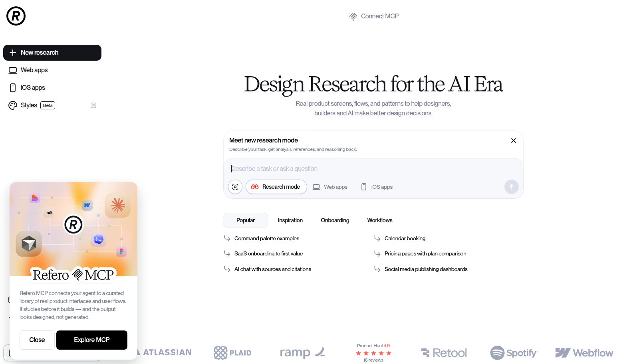Click the arrow icon beside Calendar booking

pyautogui.click(x=377, y=238)
